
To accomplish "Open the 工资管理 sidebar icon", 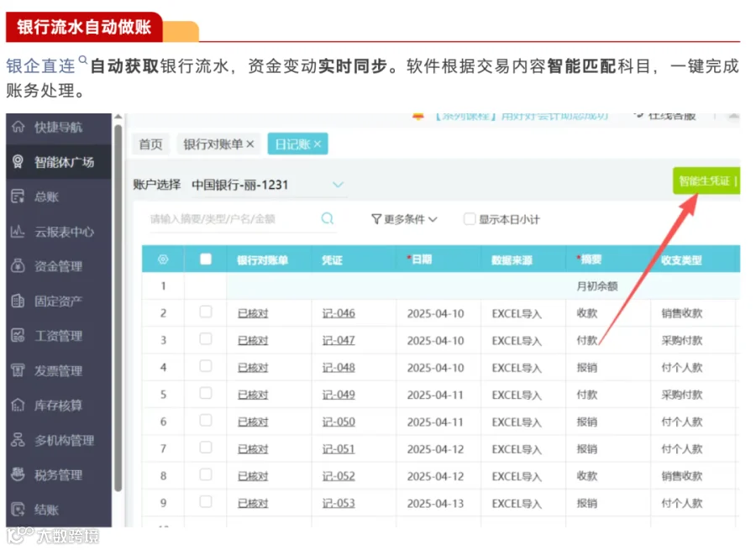I will [18, 336].
